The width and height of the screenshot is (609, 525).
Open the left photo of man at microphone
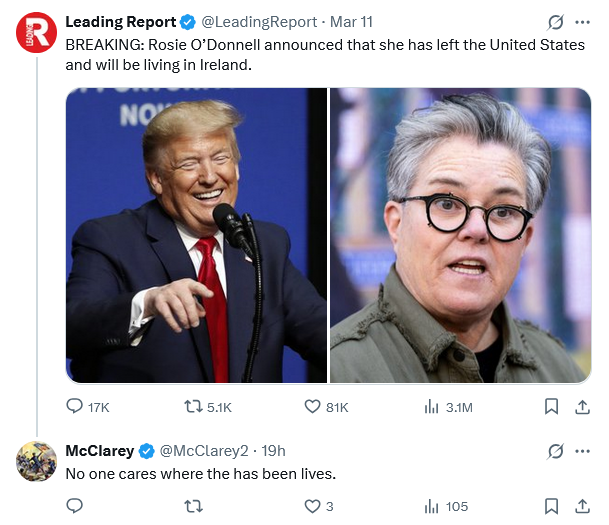[196, 235]
